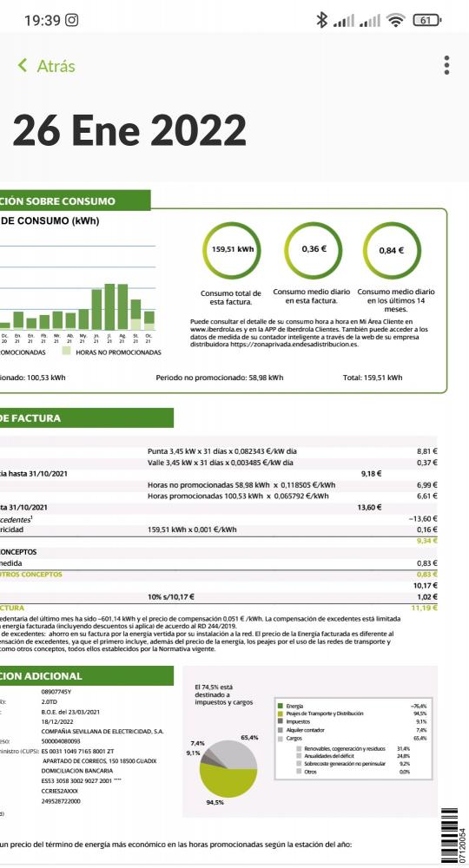Viewport: 469px width, 868px height.
Task: Tap the barcode at the page edge
Action: pos(449,835)
